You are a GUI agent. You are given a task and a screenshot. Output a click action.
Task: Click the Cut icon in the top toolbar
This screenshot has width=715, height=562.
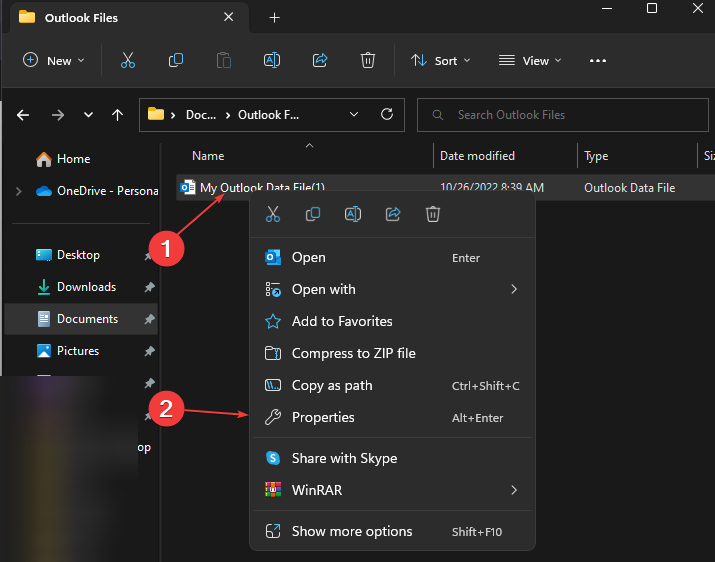pos(128,60)
